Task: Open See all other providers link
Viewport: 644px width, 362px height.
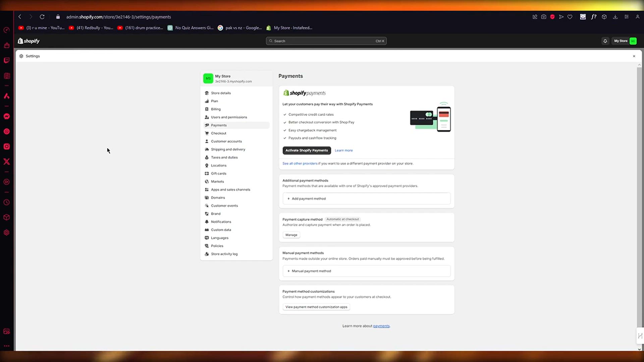Action: pyautogui.click(x=300, y=164)
